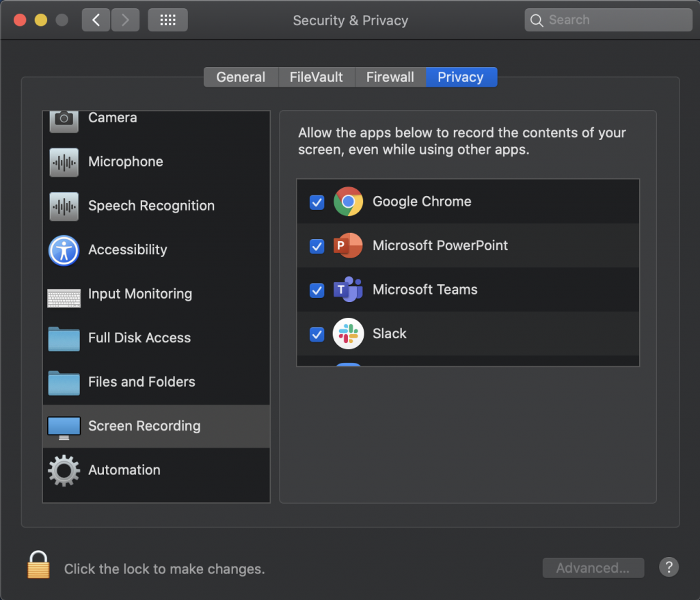Open Accessibility via its blue icon
Viewport: 700px width, 600px height.
(64, 250)
